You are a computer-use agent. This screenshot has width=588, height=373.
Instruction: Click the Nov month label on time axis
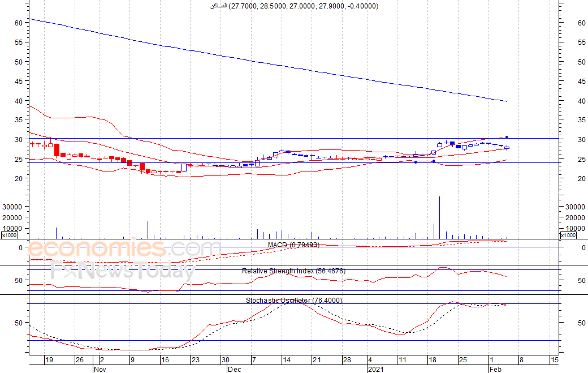point(100,369)
